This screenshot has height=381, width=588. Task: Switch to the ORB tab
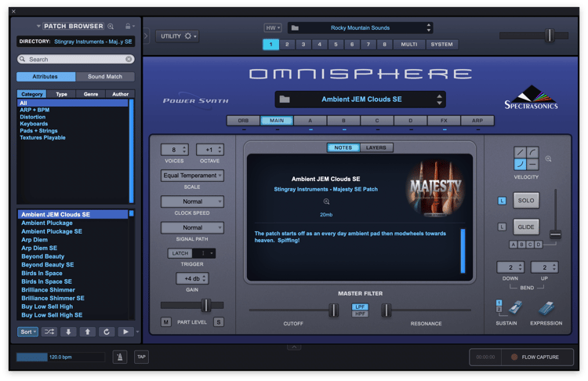(x=243, y=121)
